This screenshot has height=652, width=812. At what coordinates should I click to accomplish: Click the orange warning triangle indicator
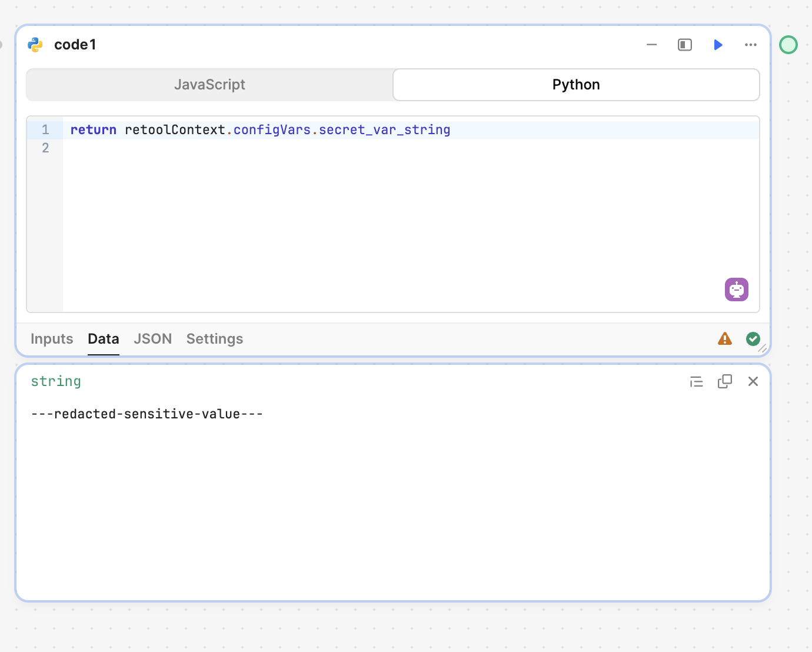tap(724, 338)
